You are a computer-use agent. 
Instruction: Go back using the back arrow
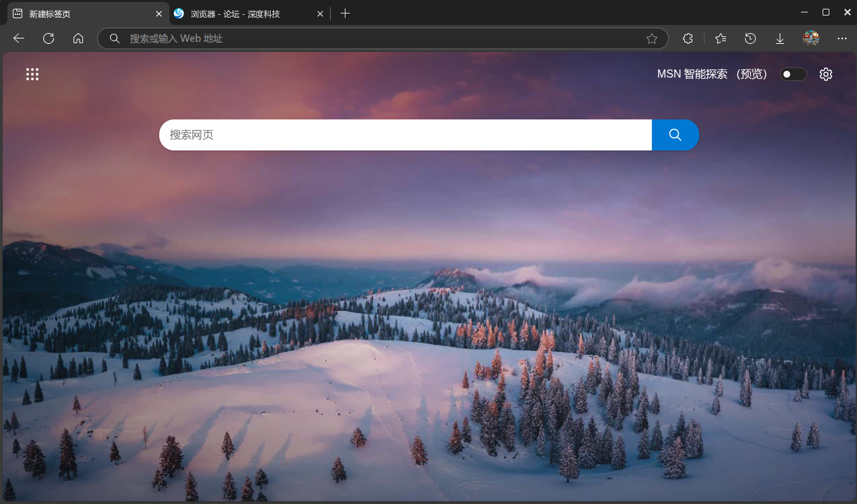pos(19,38)
